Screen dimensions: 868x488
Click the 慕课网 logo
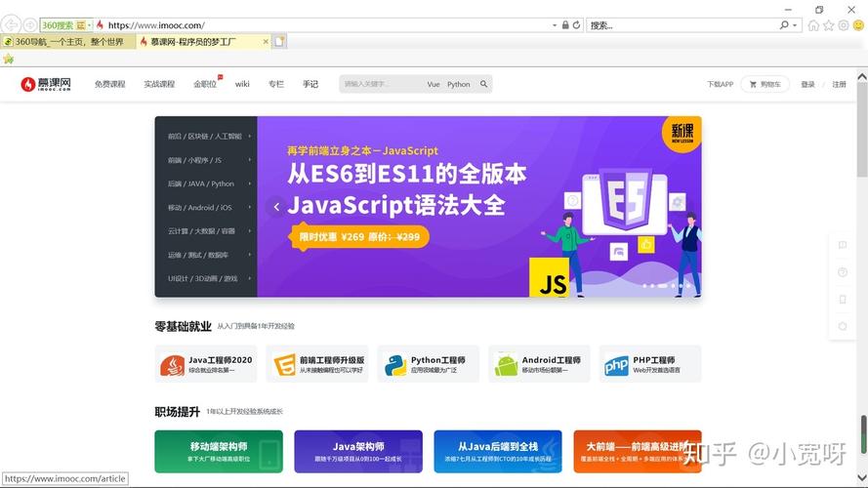46,84
